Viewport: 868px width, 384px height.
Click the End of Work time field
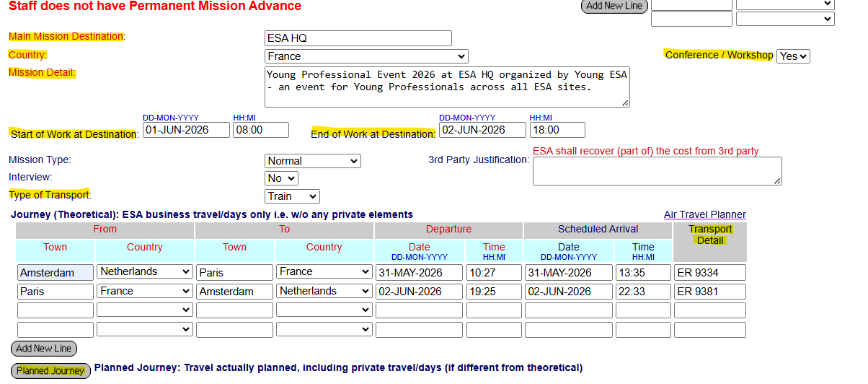pyautogui.click(x=557, y=130)
